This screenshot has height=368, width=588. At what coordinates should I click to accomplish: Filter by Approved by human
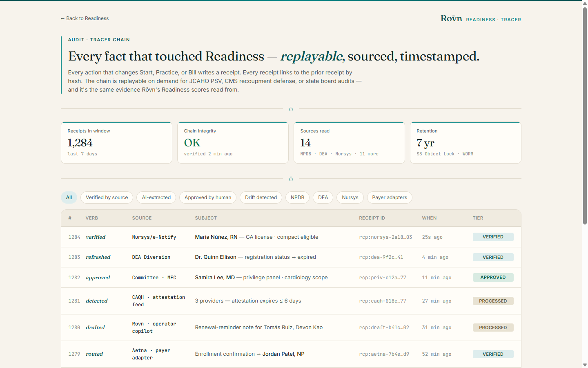208,197
